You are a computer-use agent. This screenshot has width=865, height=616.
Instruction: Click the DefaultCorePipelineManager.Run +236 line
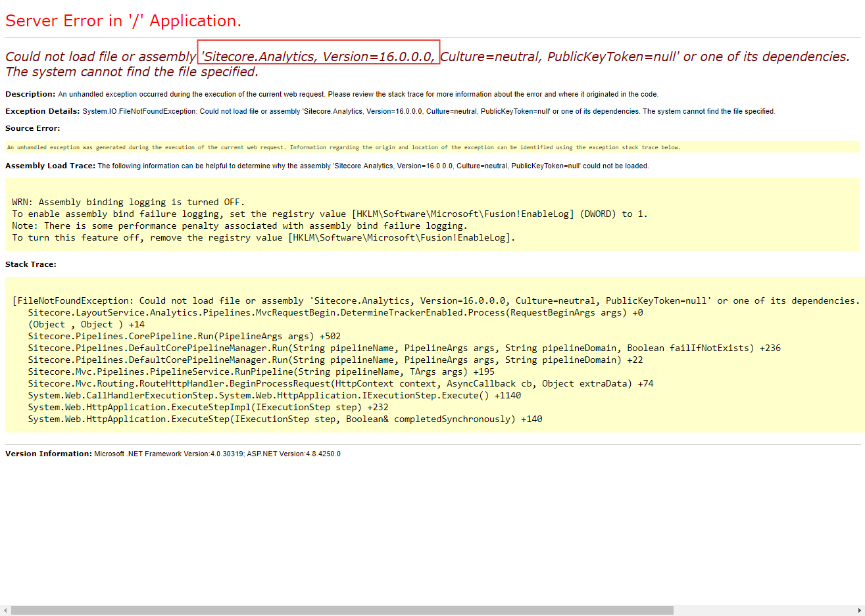[x=405, y=348]
